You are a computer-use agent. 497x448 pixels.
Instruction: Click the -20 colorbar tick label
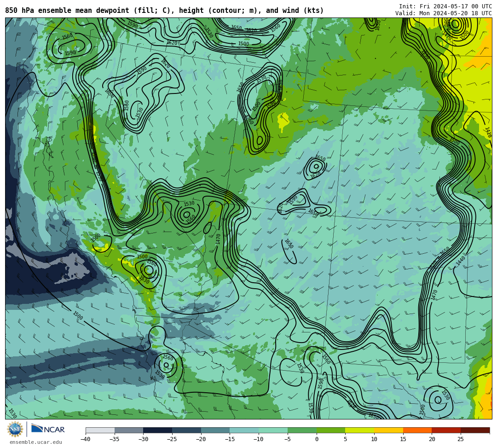[201, 439]
